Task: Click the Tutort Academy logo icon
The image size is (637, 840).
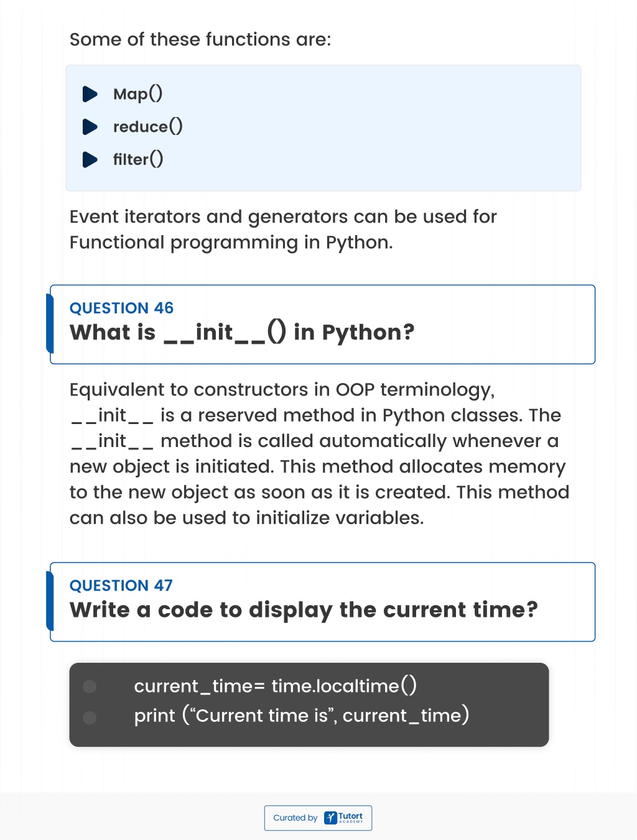Action: (330, 818)
